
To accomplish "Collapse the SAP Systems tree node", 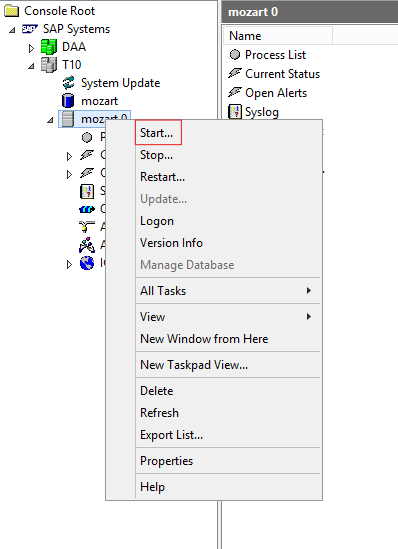I will click(12, 30).
